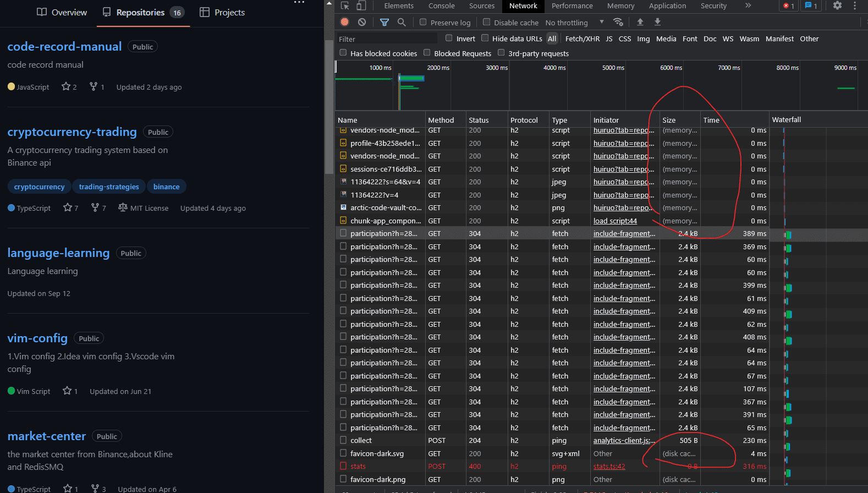This screenshot has width=868, height=493.
Task: Open network search with magnifier icon
Action: [402, 22]
